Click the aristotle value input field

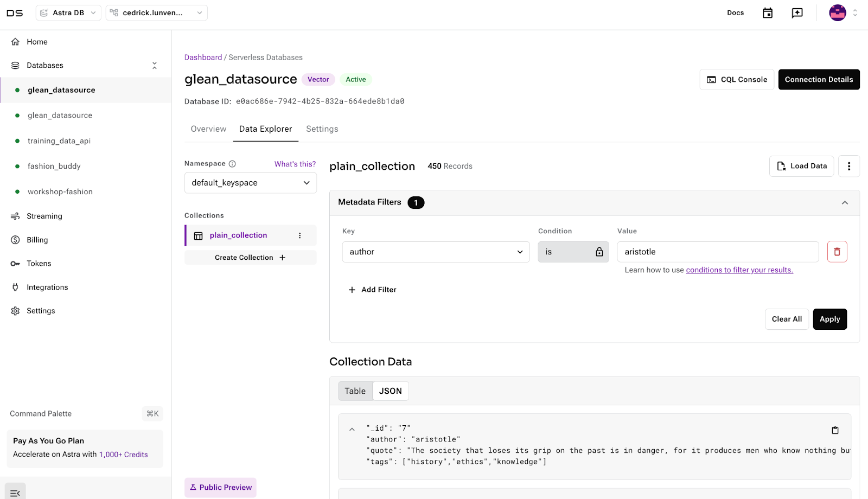[718, 252]
